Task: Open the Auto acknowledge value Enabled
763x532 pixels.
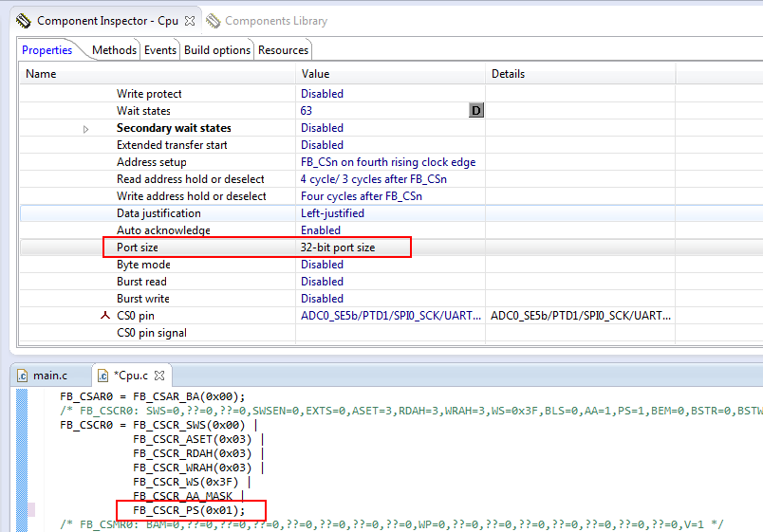Action: (x=321, y=230)
